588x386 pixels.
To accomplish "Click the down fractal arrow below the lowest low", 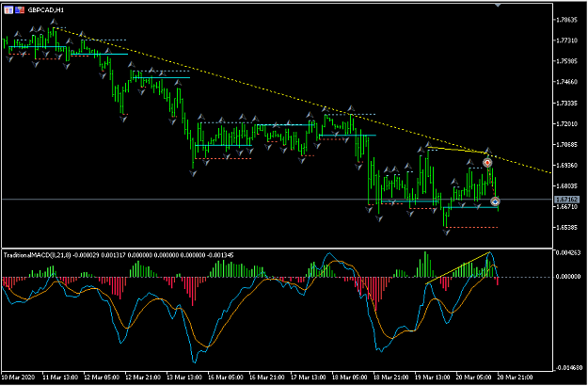I will click(446, 233).
